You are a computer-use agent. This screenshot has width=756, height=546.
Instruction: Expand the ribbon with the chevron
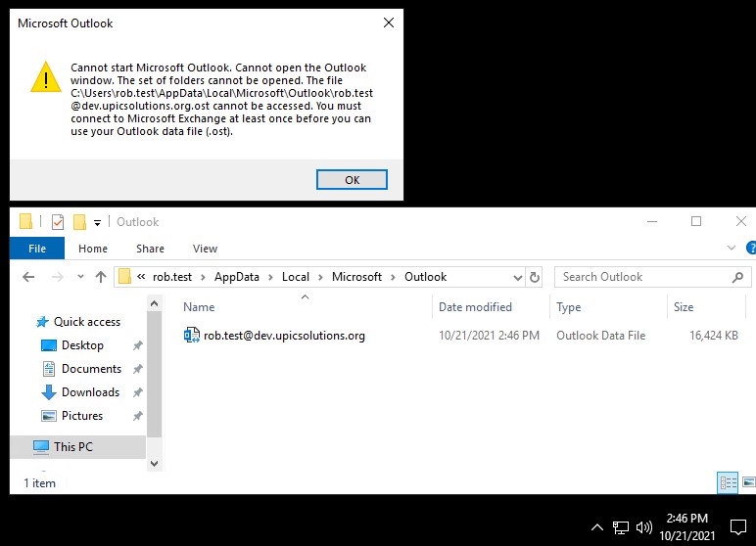731,248
